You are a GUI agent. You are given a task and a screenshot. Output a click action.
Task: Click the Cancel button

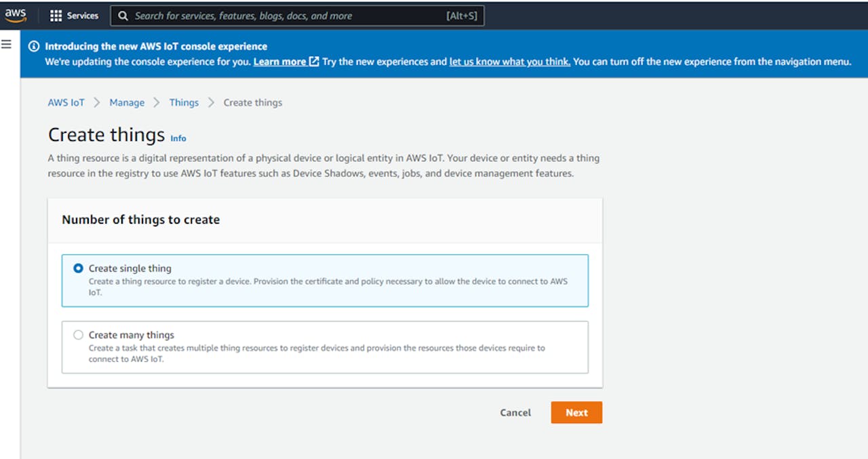515,412
